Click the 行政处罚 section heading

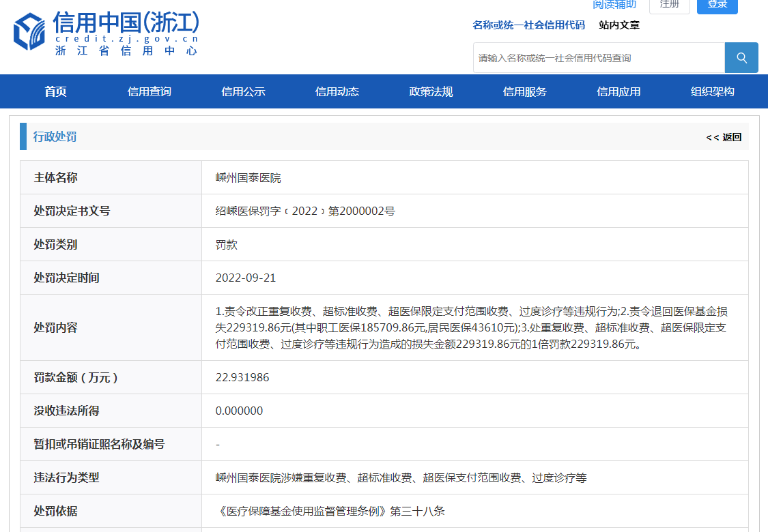(x=55, y=137)
